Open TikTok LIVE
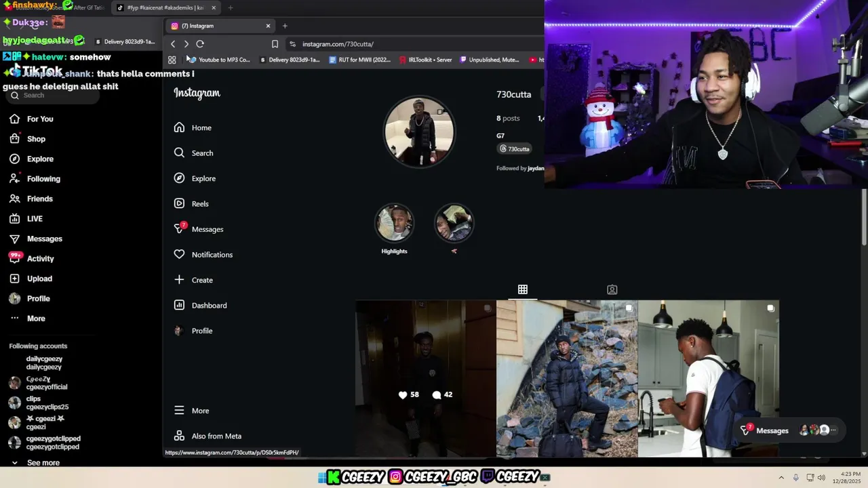 [x=26, y=219]
